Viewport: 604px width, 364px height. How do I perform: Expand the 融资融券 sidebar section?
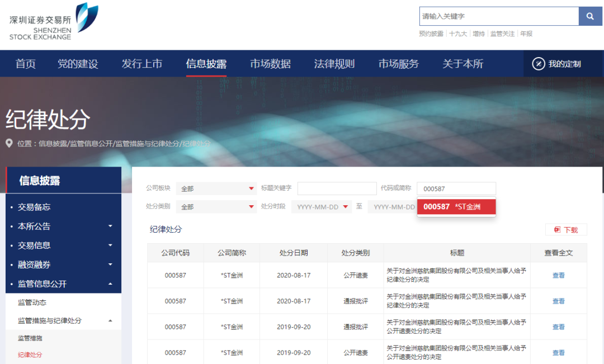110,264
